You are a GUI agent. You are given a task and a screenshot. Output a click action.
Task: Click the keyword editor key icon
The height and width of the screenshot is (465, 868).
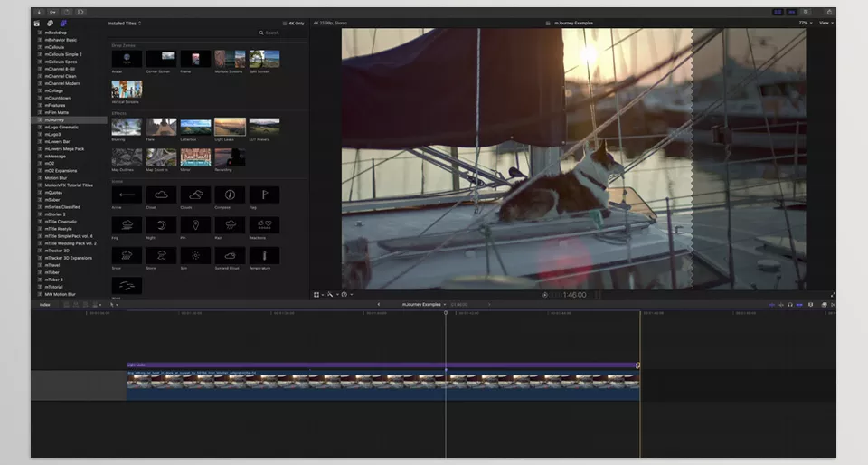52,12
